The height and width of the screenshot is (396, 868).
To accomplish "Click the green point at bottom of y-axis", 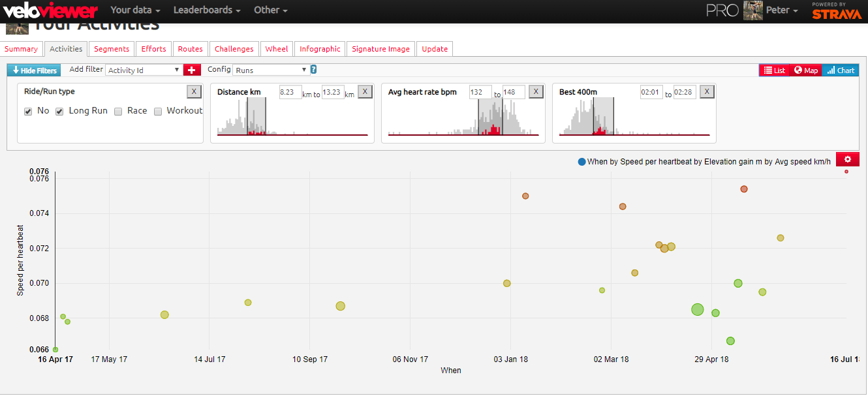I will pyautogui.click(x=55, y=350).
